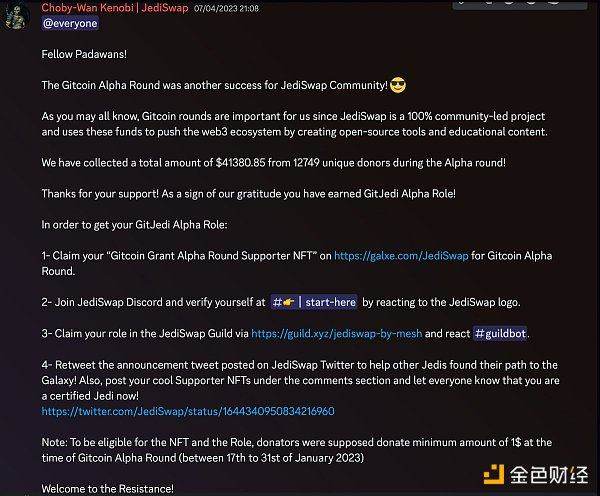Click the 'Thanks for your support!' line
The image size is (600, 496).
point(249,194)
